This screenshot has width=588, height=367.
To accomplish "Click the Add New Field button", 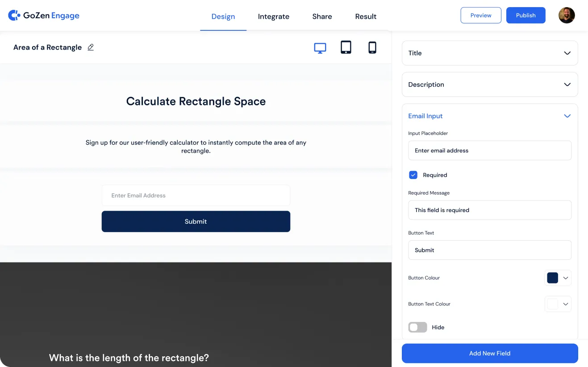I will pyautogui.click(x=490, y=353).
